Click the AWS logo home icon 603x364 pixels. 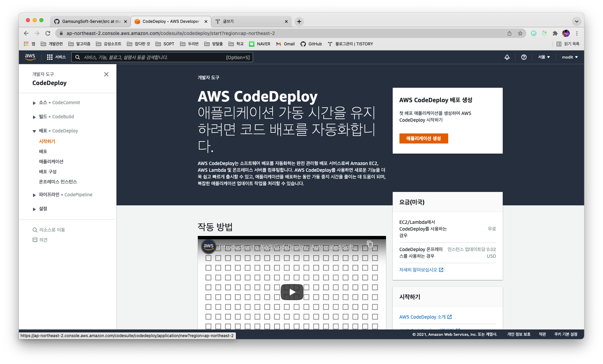tap(30, 57)
